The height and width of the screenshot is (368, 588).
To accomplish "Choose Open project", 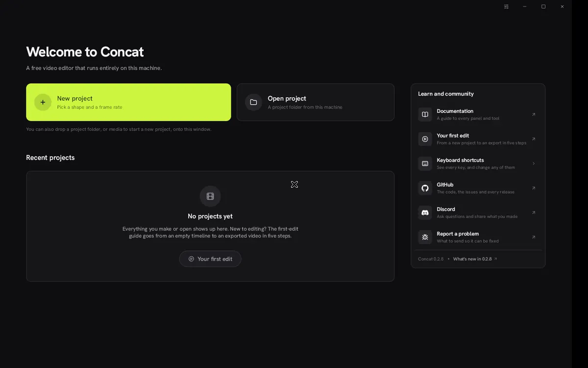I will 316,102.
